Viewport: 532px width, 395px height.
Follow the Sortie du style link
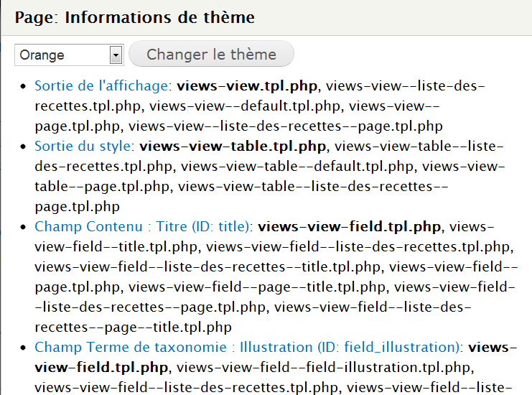(x=84, y=147)
